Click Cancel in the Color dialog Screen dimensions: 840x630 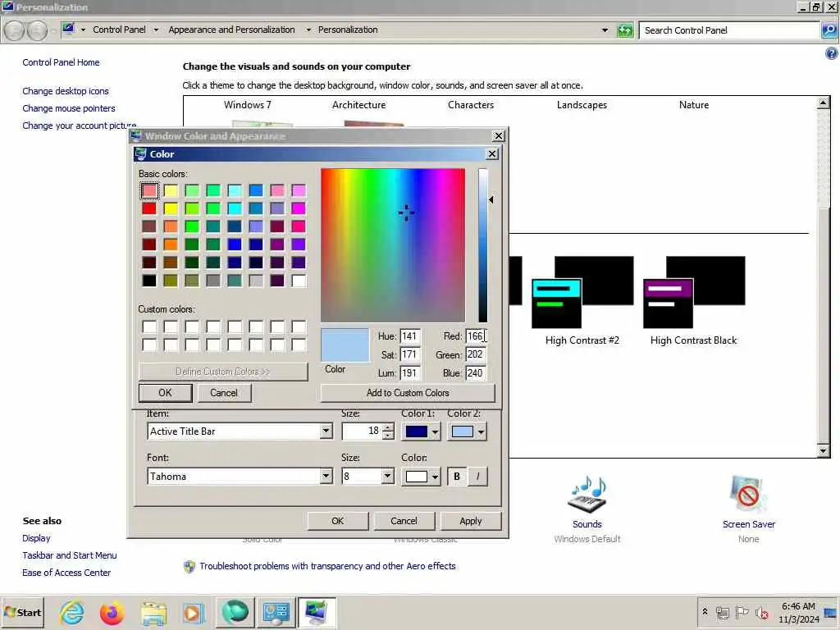pyautogui.click(x=223, y=393)
